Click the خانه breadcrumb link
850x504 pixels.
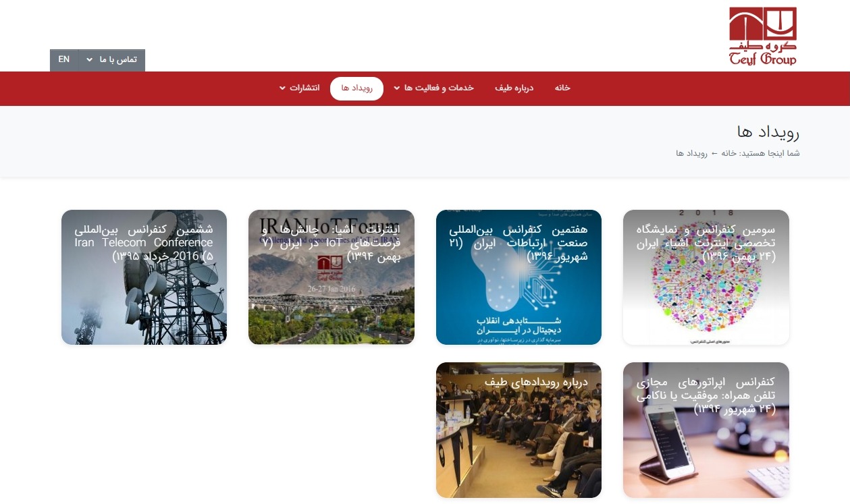tap(728, 154)
